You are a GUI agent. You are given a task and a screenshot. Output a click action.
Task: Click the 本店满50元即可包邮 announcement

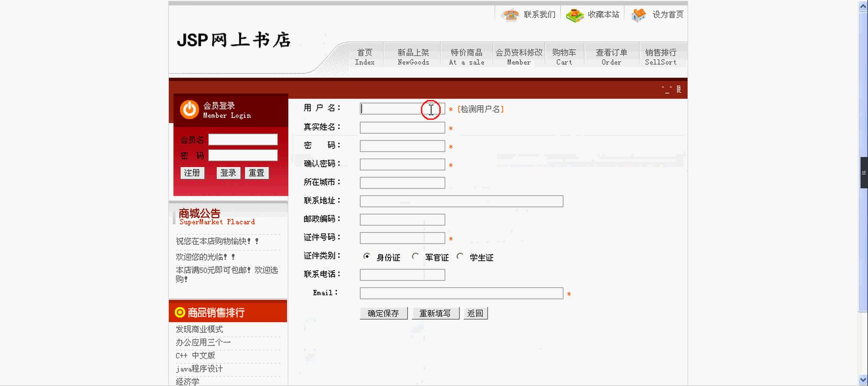(227, 274)
